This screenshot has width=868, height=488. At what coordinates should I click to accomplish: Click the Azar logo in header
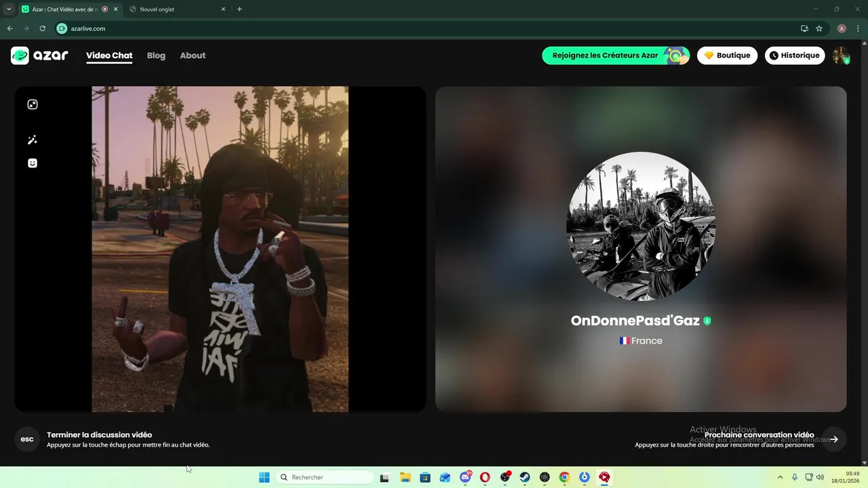tap(39, 56)
